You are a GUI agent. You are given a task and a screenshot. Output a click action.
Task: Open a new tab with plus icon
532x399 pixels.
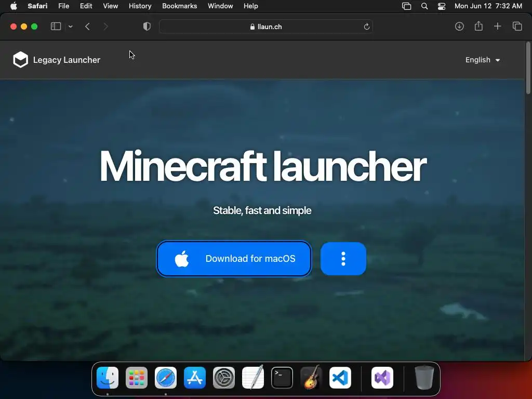click(497, 26)
